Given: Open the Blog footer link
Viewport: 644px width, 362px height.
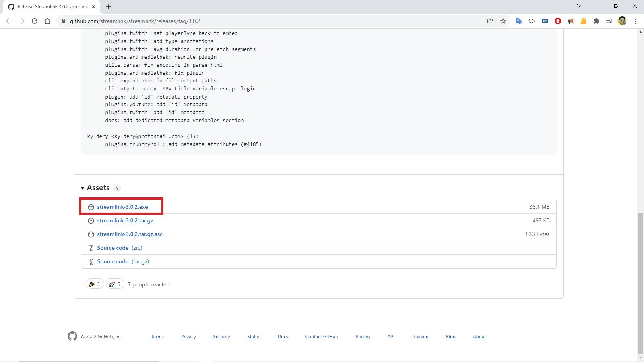Looking at the screenshot, I should point(451,337).
